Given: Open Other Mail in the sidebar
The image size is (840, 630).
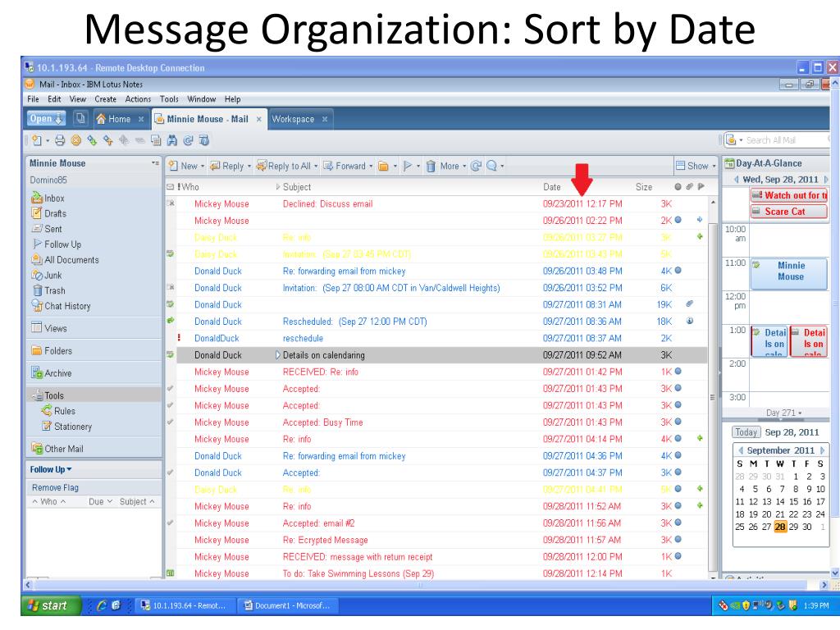Looking at the screenshot, I should click(x=57, y=449).
